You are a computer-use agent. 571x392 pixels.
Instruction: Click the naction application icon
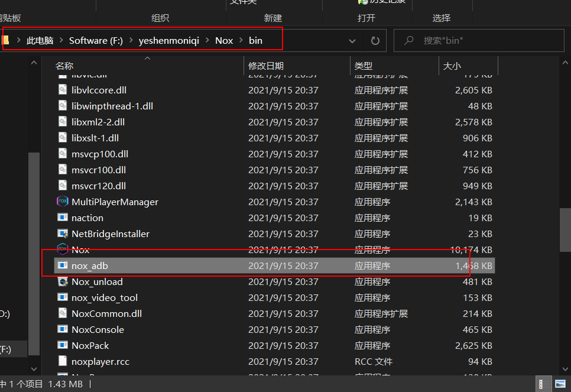[x=63, y=218]
